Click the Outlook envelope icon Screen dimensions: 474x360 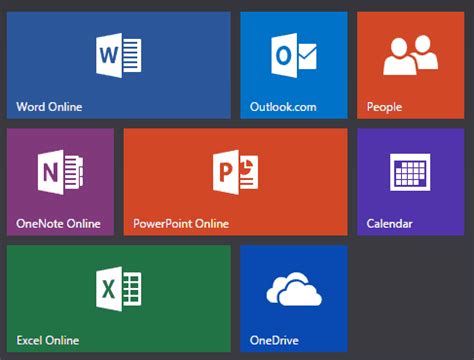294,55
